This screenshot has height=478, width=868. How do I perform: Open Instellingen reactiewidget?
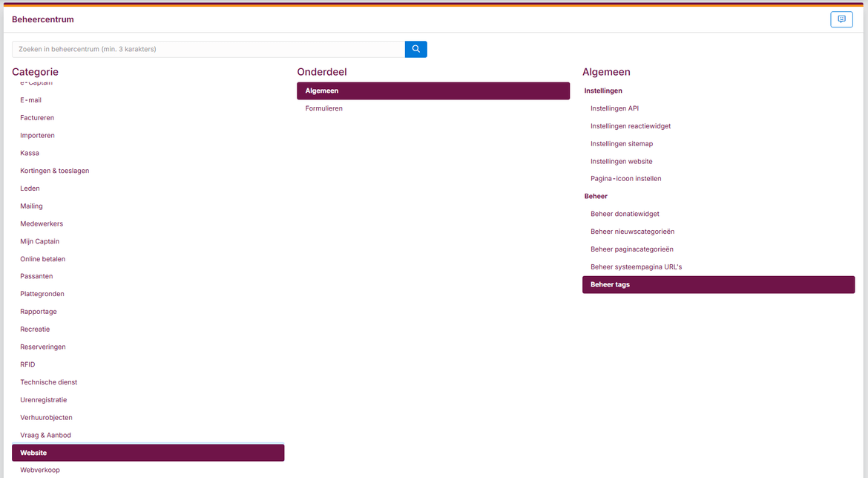coord(630,126)
